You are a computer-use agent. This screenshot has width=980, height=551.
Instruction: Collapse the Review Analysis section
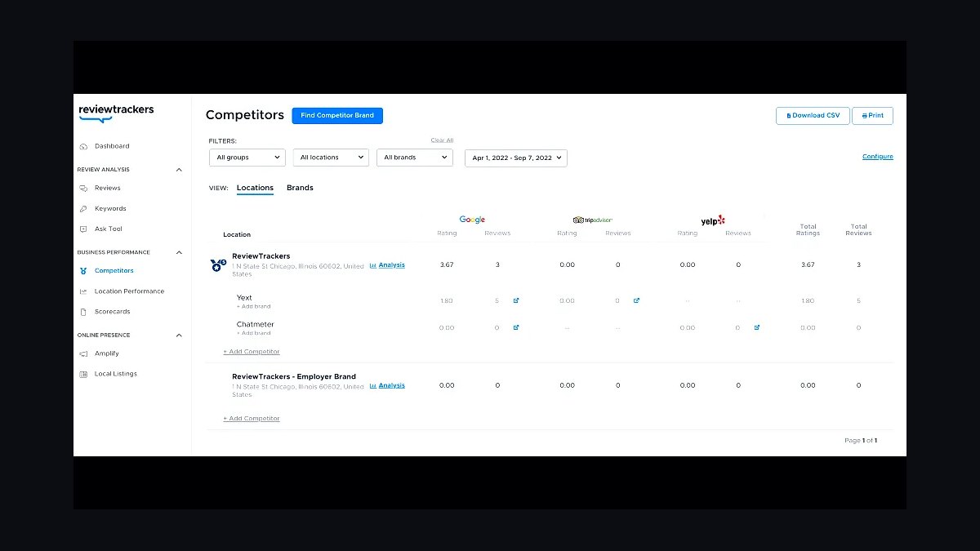[179, 170]
